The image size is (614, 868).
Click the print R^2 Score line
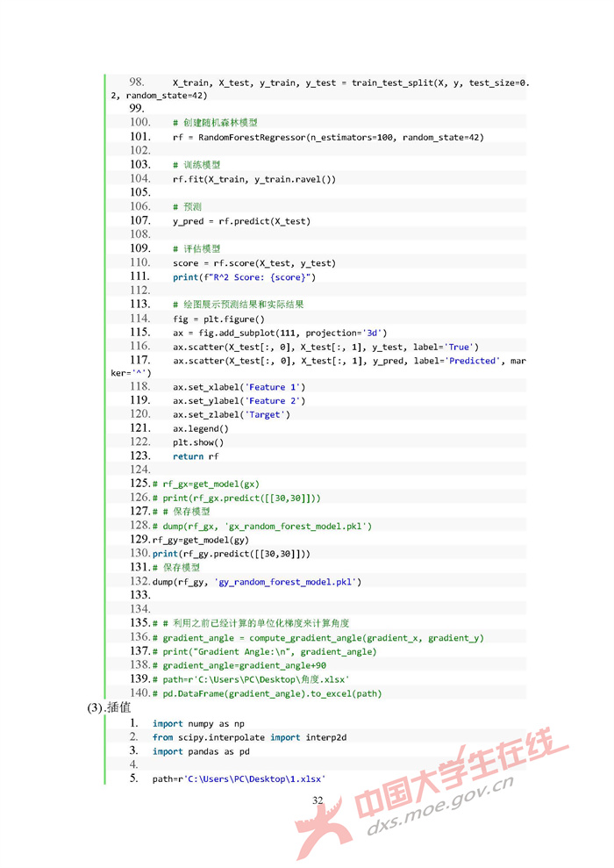point(244,277)
